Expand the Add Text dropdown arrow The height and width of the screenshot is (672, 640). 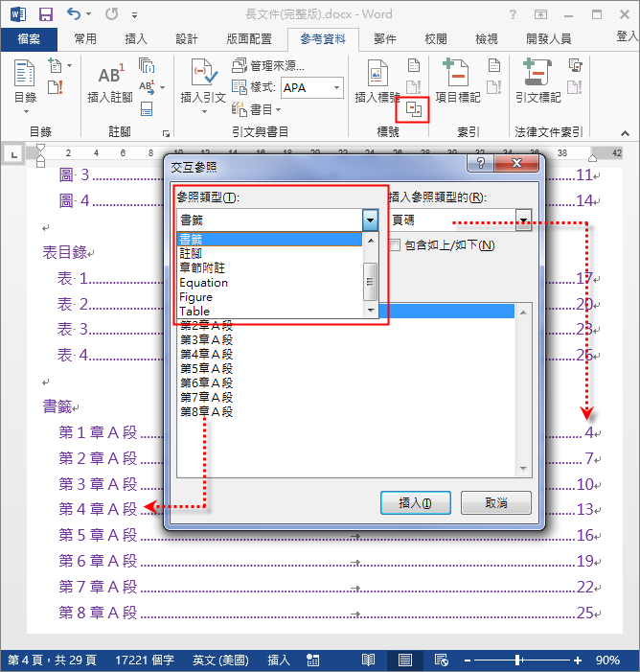69,65
